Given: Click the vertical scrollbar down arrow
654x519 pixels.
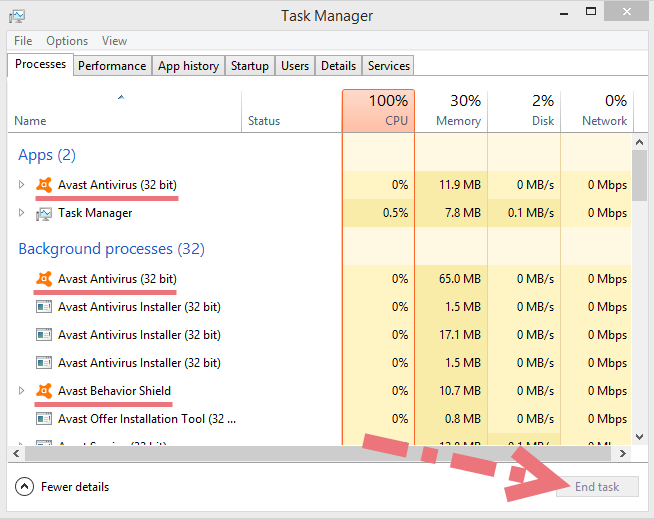Looking at the screenshot, I should tap(639, 437).
